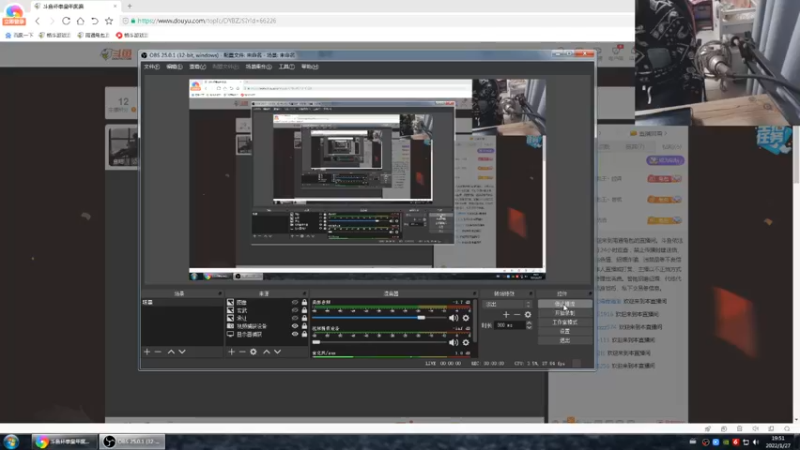Toggle lock on second source row
The height and width of the screenshot is (450, 800).
tap(305, 310)
